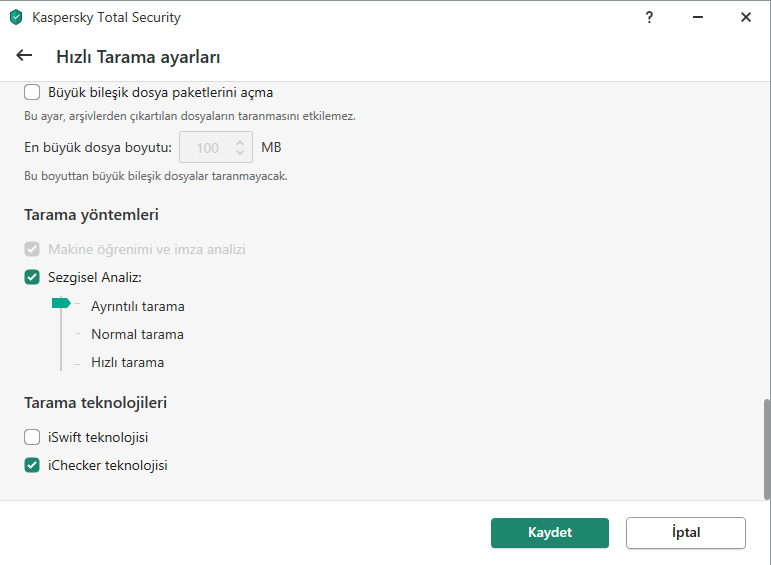Disable iChecker teknolojisi checkbox
The image size is (771, 565).
pyautogui.click(x=32, y=465)
